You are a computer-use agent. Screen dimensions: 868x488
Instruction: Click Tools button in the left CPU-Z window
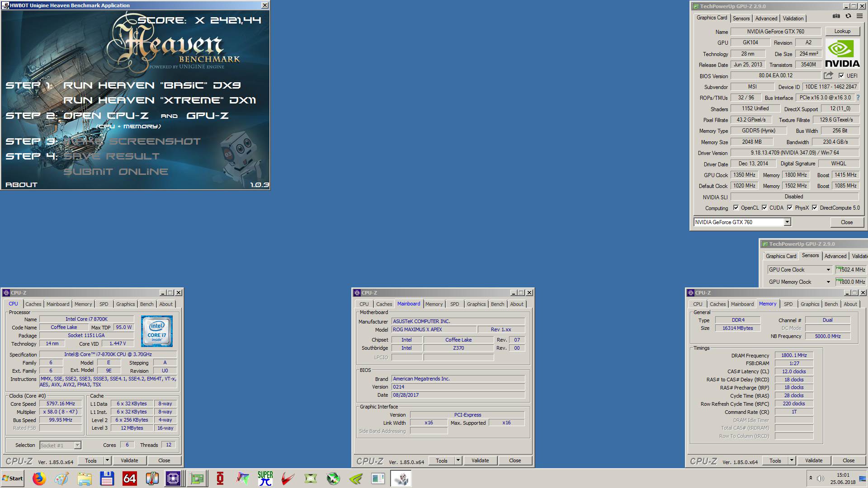(x=91, y=460)
